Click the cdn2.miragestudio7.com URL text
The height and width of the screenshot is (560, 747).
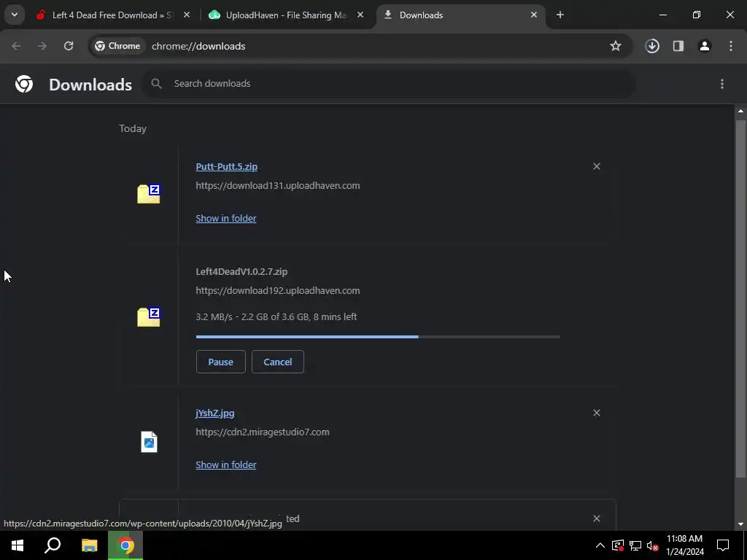click(x=263, y=432)
